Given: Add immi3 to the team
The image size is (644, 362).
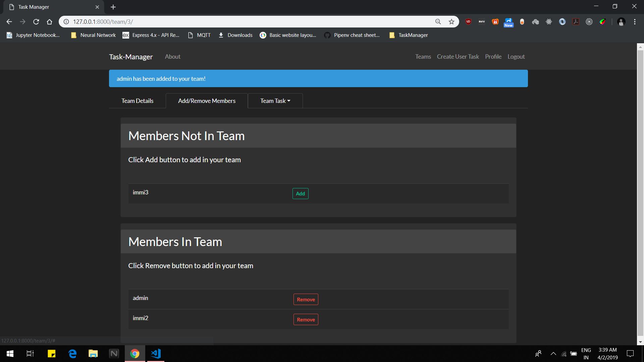Looking at the screenshot, I should coord(300,193).
